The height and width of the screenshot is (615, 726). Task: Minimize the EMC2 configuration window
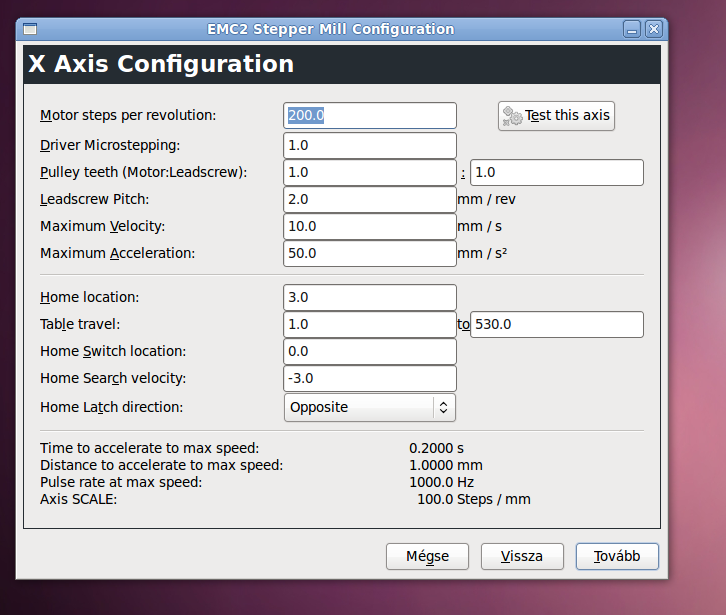(x=632, y=29)
